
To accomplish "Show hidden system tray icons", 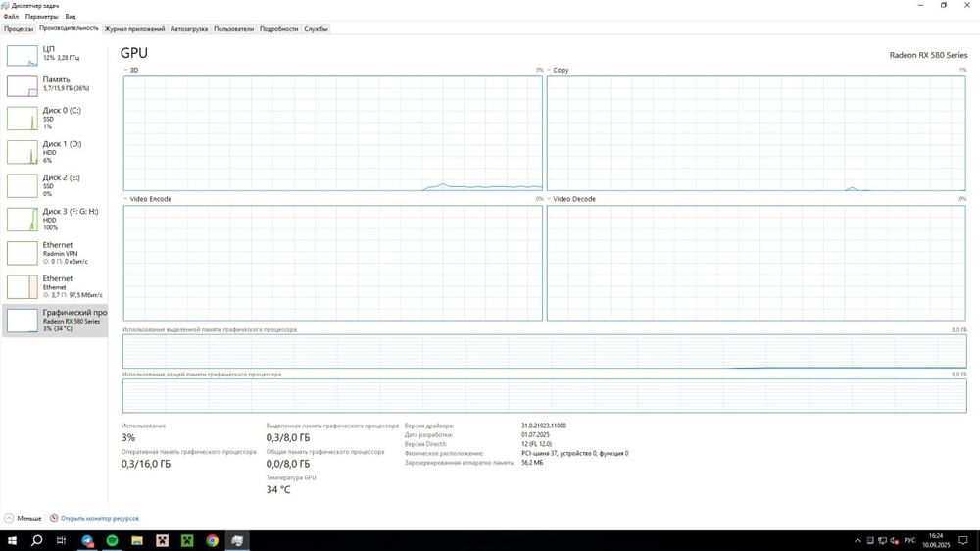I will (x=857, y=541).
